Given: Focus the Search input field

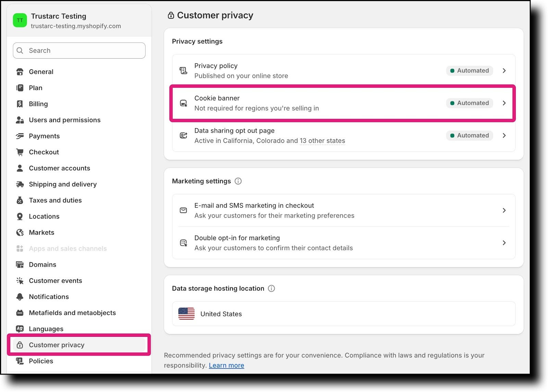Looking at the screenshot, I should point(79,51).
